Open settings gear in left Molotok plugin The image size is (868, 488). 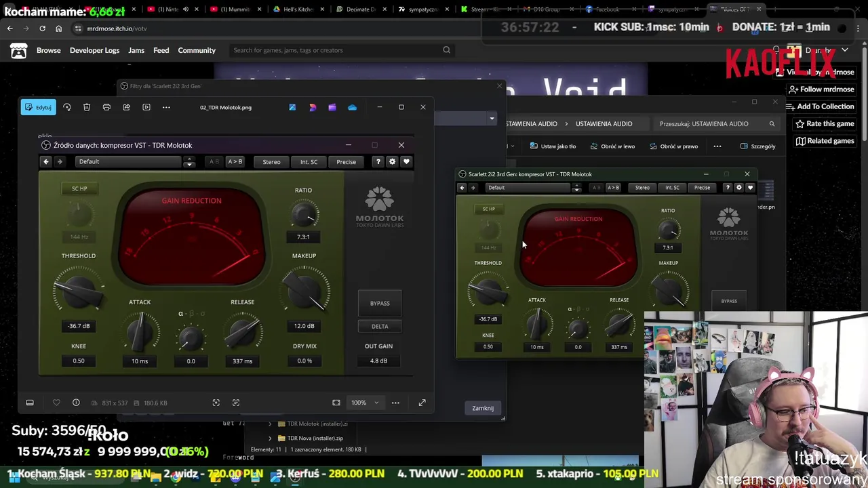point(392,161)
